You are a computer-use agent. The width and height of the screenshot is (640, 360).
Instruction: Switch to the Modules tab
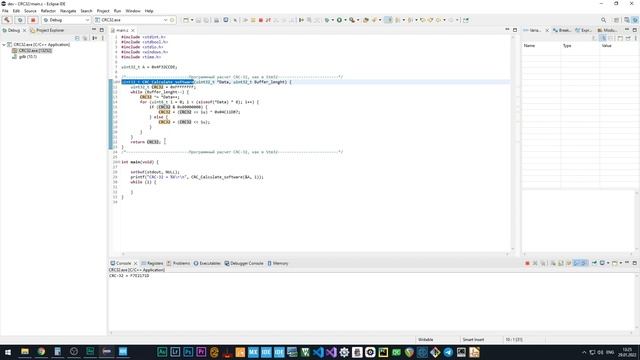[x=607, y=30]
